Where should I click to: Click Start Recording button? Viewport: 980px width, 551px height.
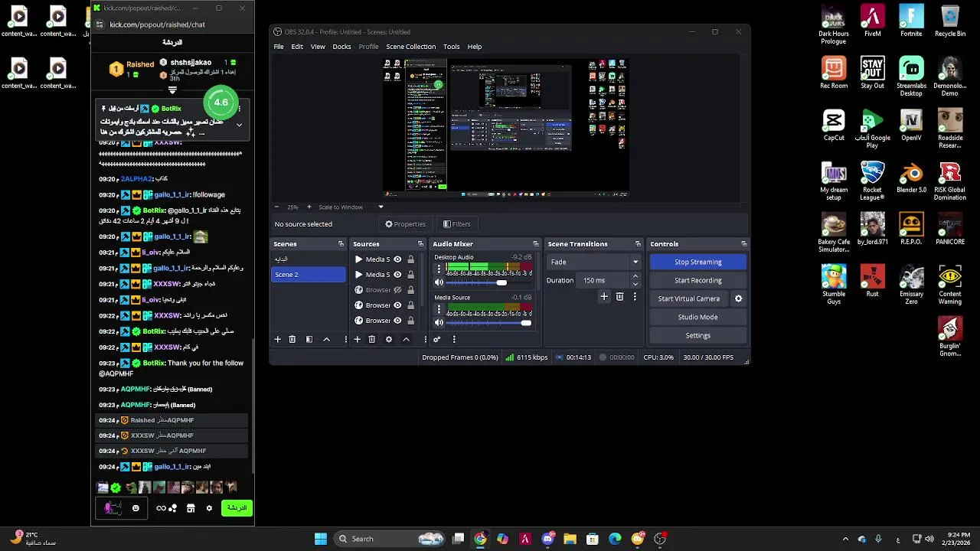pos(697,280)
